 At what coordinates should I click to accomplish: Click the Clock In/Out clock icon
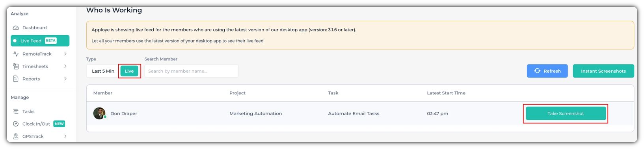[16, 124]
